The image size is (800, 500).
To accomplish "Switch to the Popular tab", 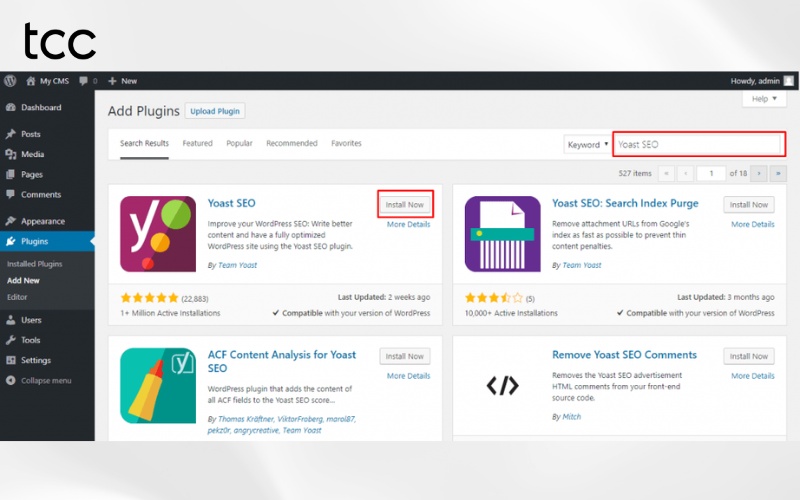I will (239, 143).
